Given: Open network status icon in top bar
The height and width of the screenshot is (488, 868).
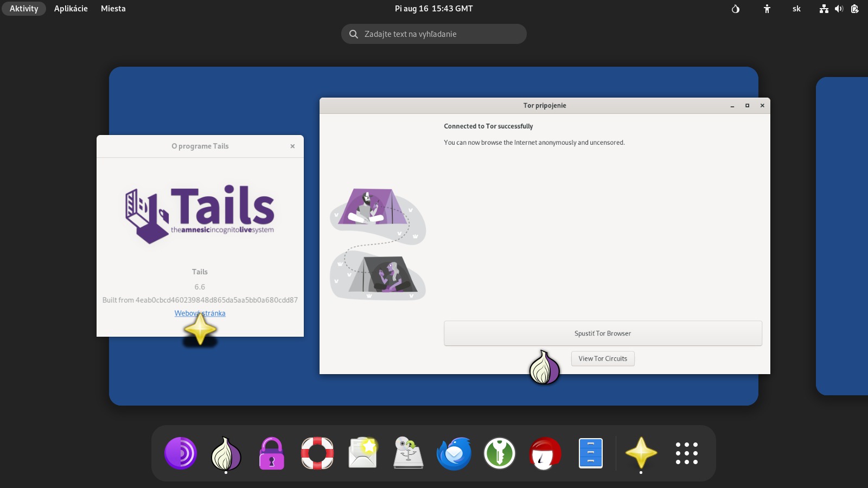Looking at the screenshot, I should (824, 9).
